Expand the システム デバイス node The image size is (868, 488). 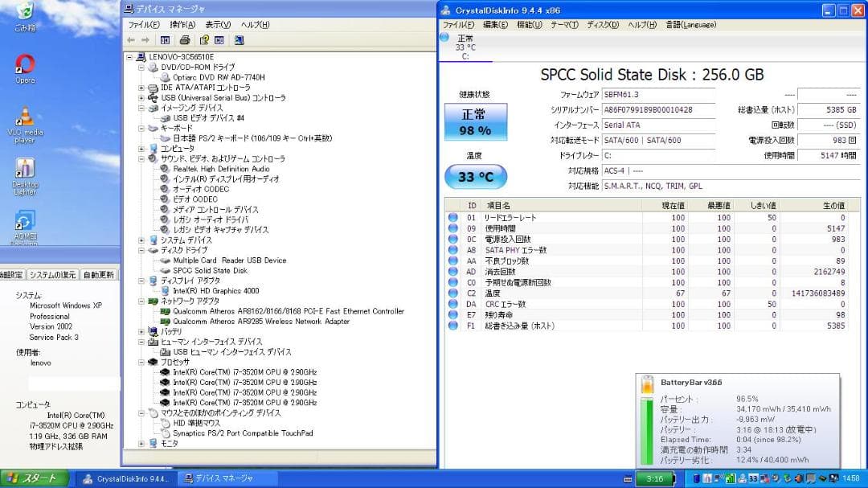click(x=141, y=240)
